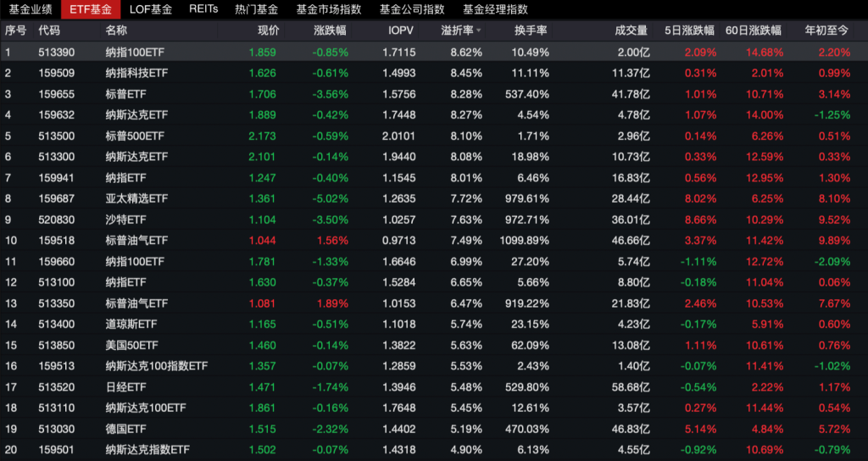Select 亚太精选ETF fund name
This screenshot has height=461, width=868.
136,198
